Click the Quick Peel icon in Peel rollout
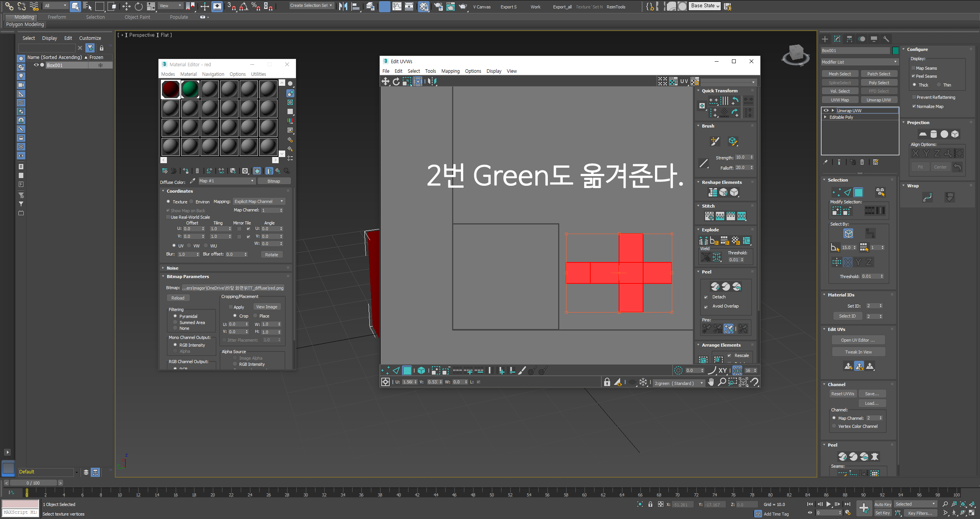The height and width of the screenshot is (519, 980). (x=715, y=287)
